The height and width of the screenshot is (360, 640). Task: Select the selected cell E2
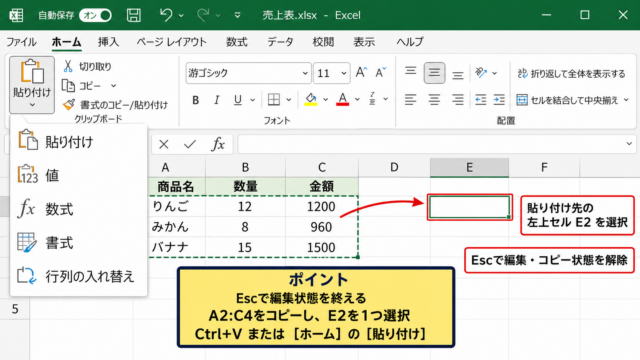tap(469, 207)
